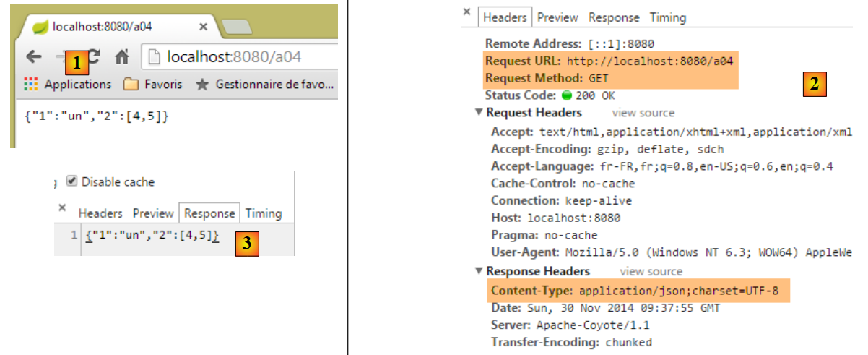Uncheck the Disable cache checkbox
The height and width of the screenshot is (355, 868).
click(x=71, y=181)
